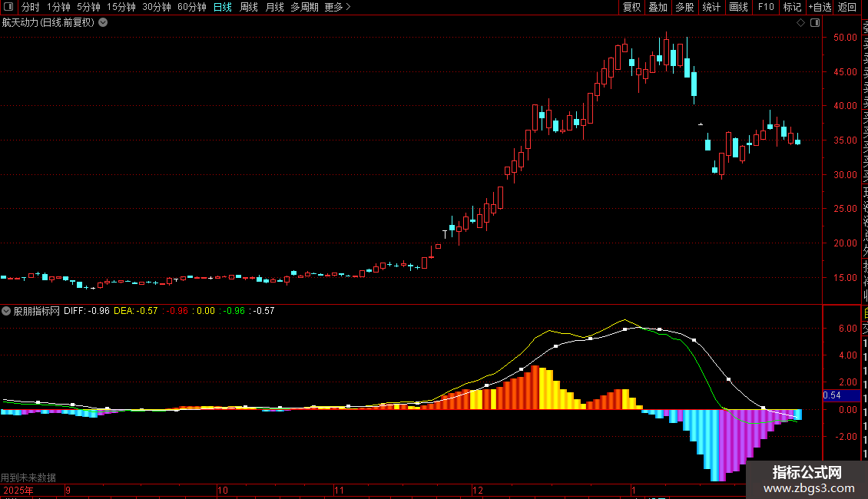The width and height of the screenshot is (868, 499).
Task: Open the 多周期 multi-period view
Action: coord(304,7)
